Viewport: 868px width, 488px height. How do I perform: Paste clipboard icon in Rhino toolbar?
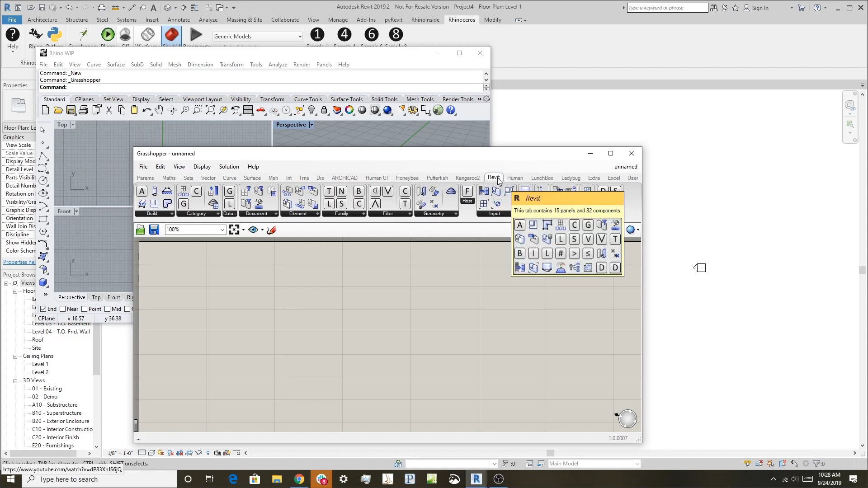tap(134, 110)
